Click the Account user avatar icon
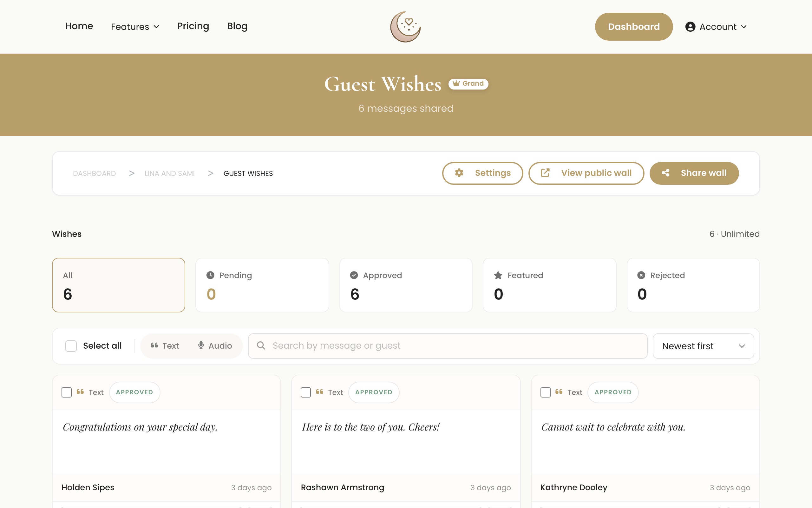 tap(690, 27)
